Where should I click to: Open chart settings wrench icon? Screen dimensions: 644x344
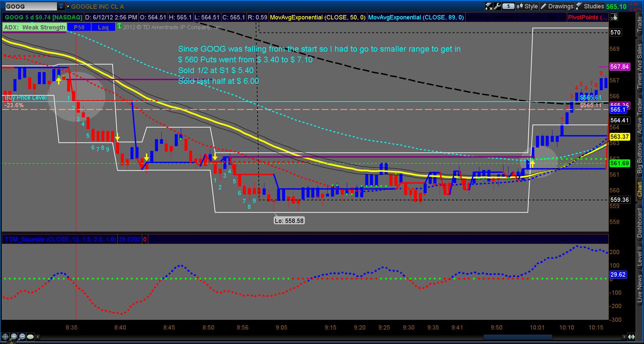497,6
